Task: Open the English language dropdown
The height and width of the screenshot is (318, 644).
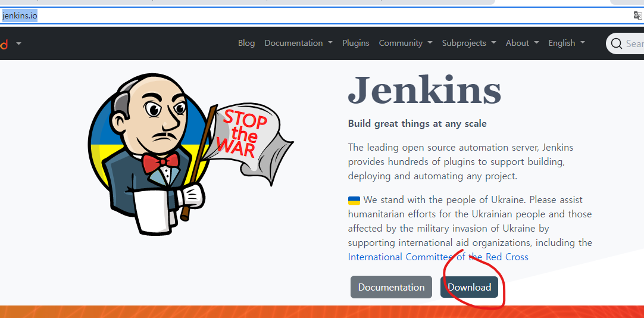Action: (567, 43)
